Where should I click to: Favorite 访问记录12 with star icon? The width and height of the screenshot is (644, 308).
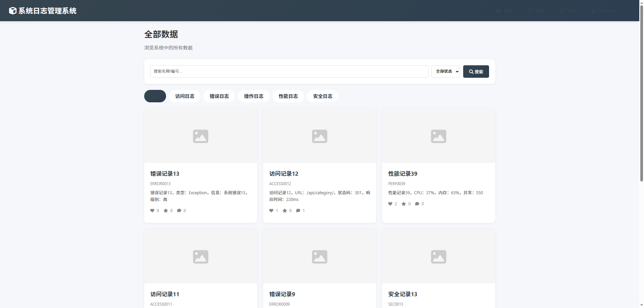point(285,211)
